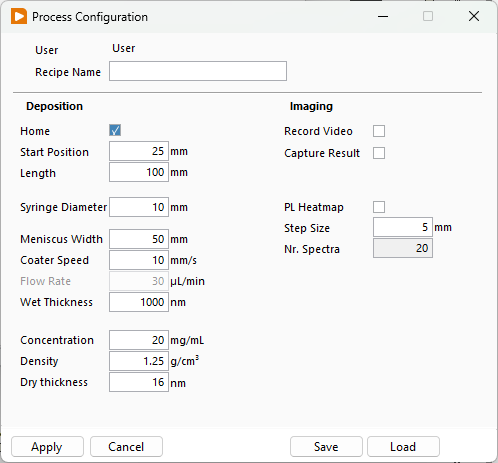Enable the Record Video checkbox
Image resolution: width=498 pixels, height=463 pixels.
[379, 131]
